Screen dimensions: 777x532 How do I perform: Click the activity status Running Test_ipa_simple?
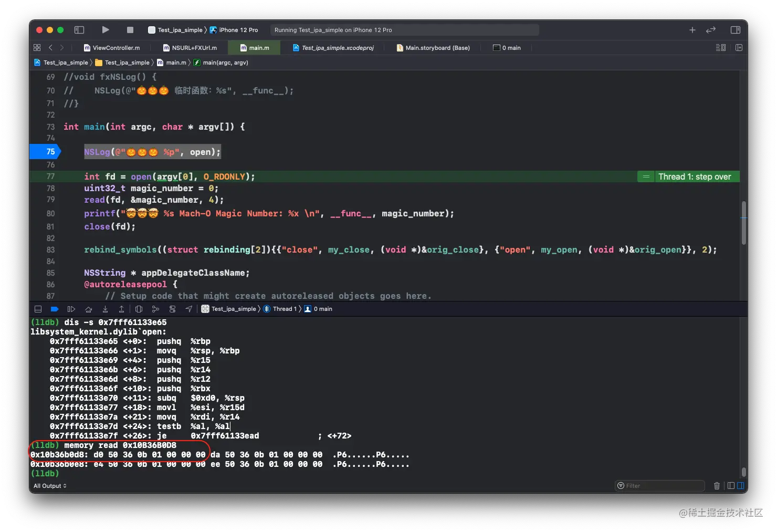(404, 30)
